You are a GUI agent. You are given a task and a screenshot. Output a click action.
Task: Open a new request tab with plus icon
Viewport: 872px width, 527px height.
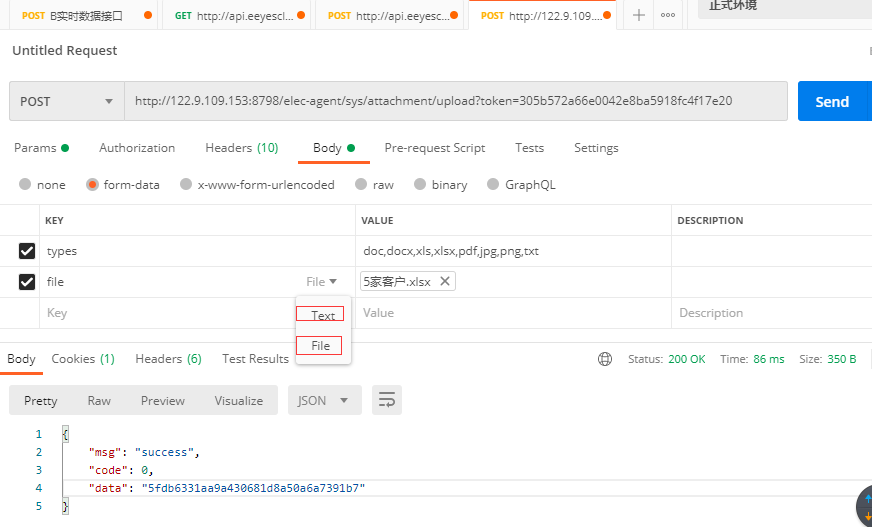[x=638, y=15]
